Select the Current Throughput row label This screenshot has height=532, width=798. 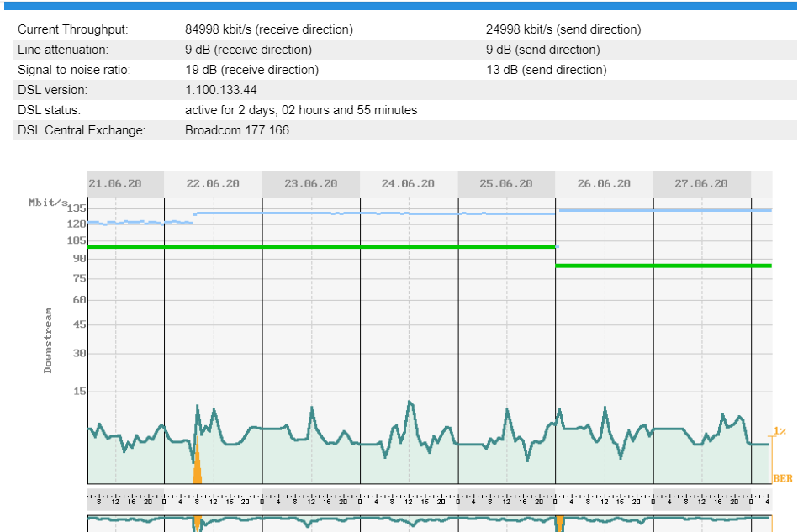pos(73,29)
